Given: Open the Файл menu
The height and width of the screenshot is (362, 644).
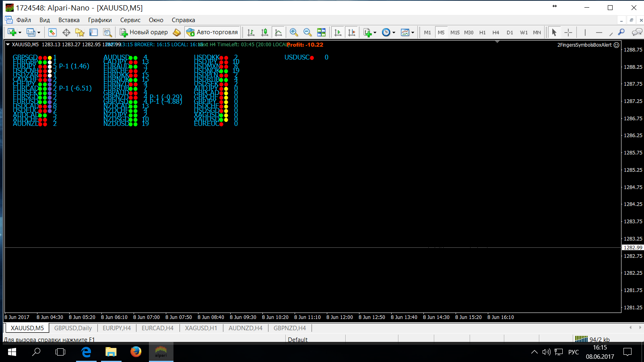Looking at the screenshot, I should [24, 20].
